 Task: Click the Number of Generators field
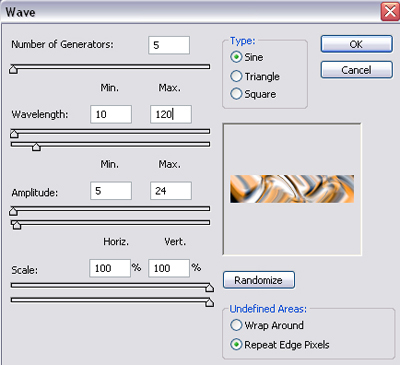pos(169,45)
